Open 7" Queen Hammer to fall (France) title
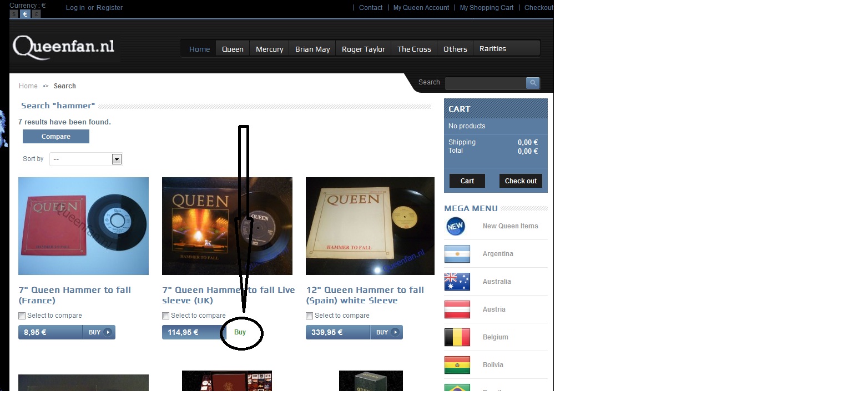Screen dimensions: 868x400 click(75, 295)
